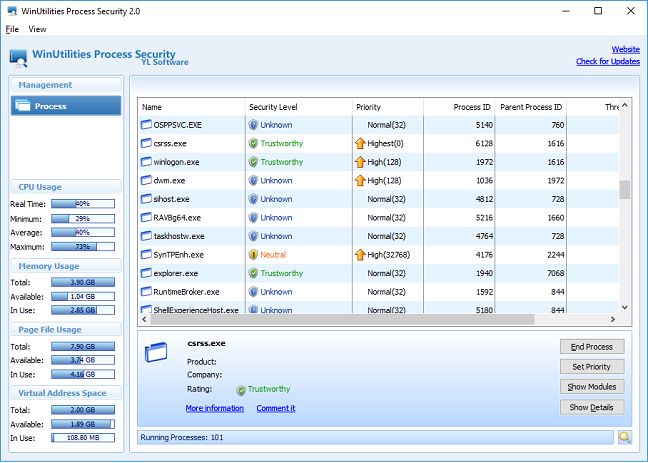Sort by the Security Level column header
The image size is (648, 463).
tap(299, 107)
